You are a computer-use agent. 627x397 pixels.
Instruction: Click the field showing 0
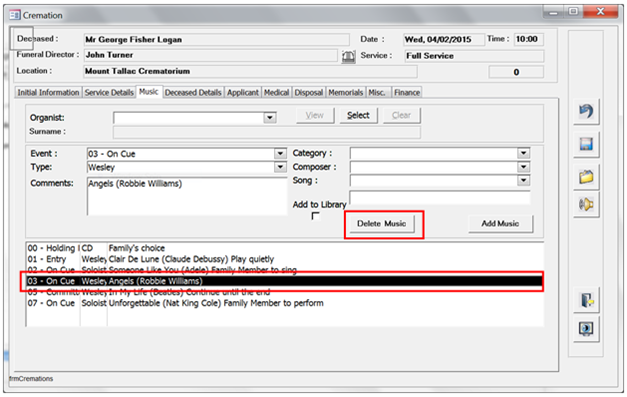[x=516, y=72]
